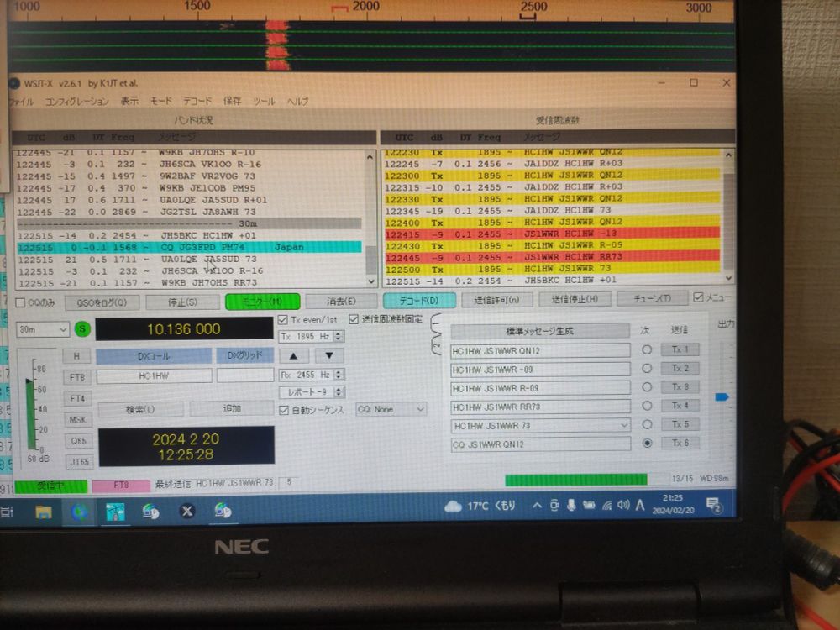
Task: Select the CQ JG3FPD PM74 Japan row
Action: [188, 248]
